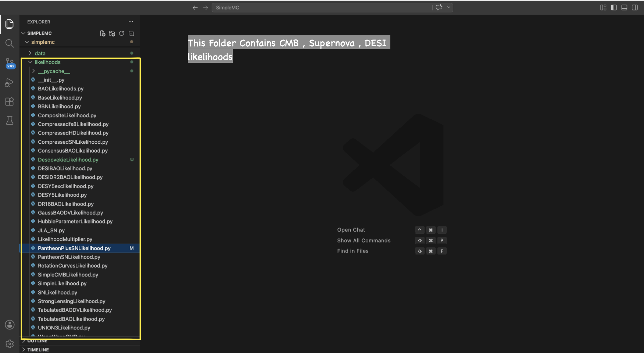
Task: Open the Manage gear icon
Action: pyautogui.click(x=10, y=344)
